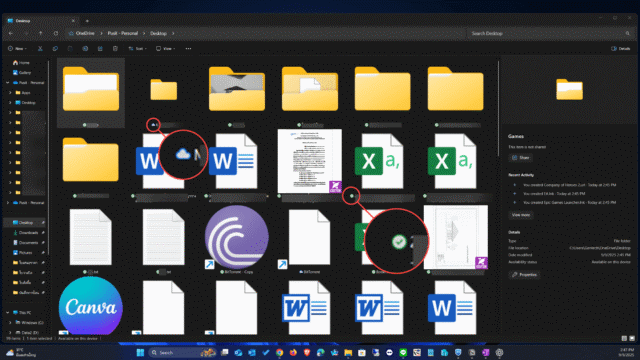Open Properties from the details pane
Image resolution: width=640 pixels, height=360 pixels.
click(524, 275)
